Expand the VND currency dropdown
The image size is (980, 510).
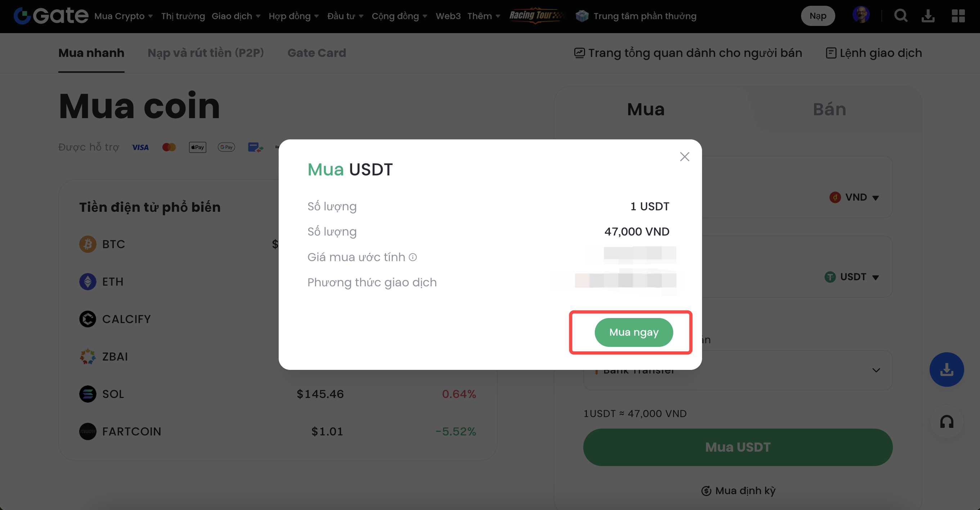pyautogui.click(x=854, y=197)
